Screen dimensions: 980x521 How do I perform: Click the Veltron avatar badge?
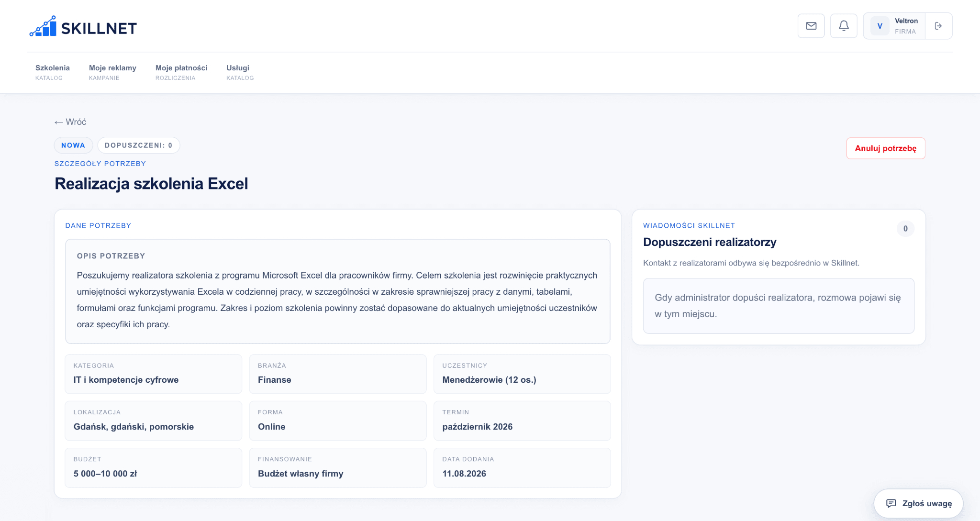[x=880, y=26]
